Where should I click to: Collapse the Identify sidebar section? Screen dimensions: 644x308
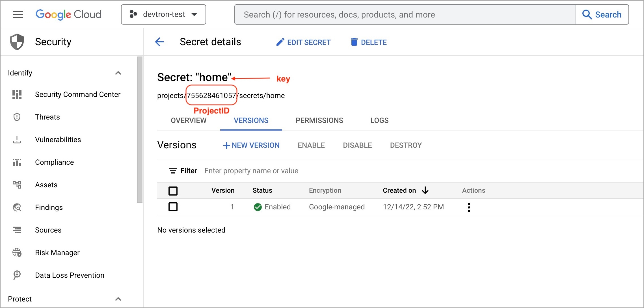(118, 73)
